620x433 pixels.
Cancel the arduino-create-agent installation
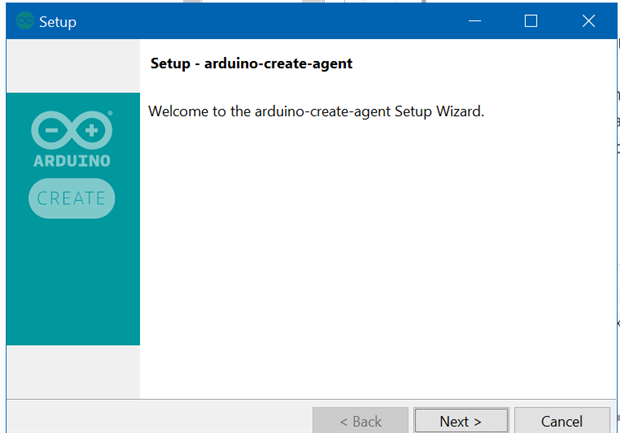562,421
